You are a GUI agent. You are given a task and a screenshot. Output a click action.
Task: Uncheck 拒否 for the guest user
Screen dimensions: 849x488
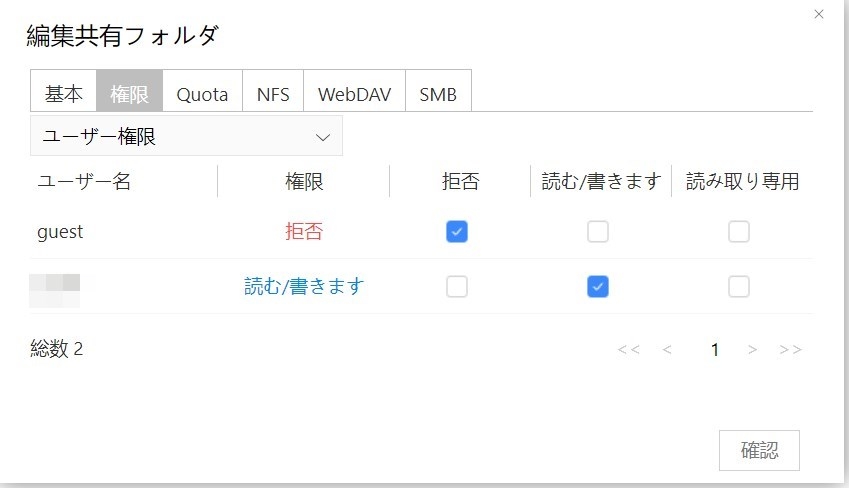[457, 232]
